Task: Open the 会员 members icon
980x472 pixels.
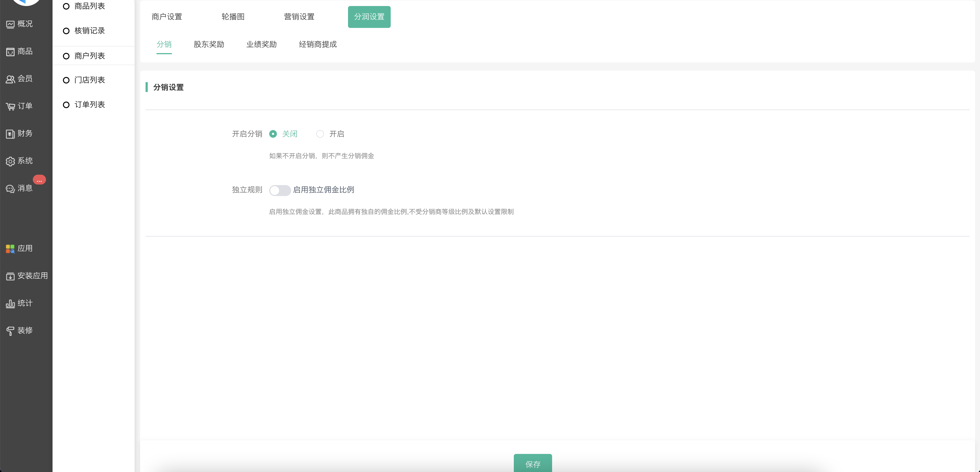Action: (x=10, y=79)
